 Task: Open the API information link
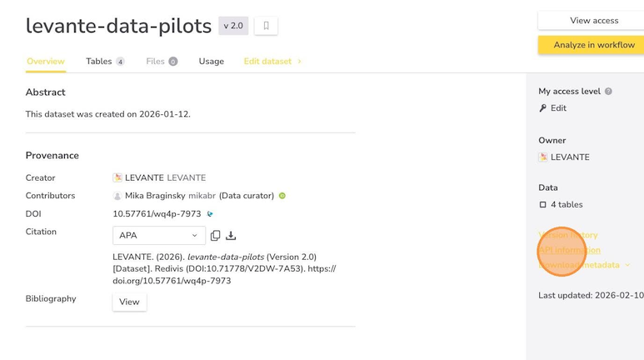[570, 250]
